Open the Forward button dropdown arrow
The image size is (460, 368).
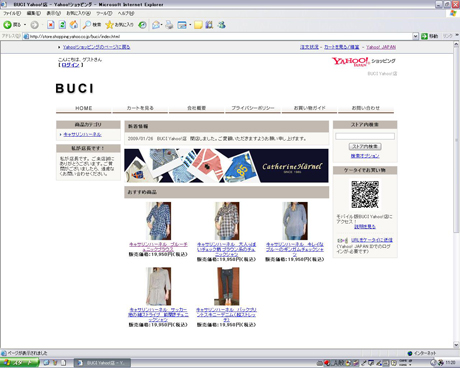pyautogui.click(x=42, y=25)
